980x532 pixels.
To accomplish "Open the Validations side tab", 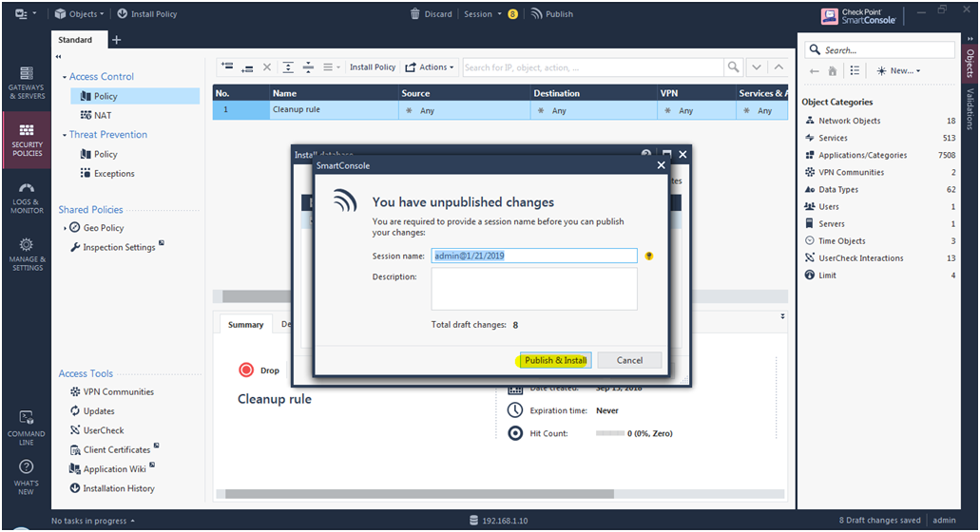I will (x=970, y=108).
